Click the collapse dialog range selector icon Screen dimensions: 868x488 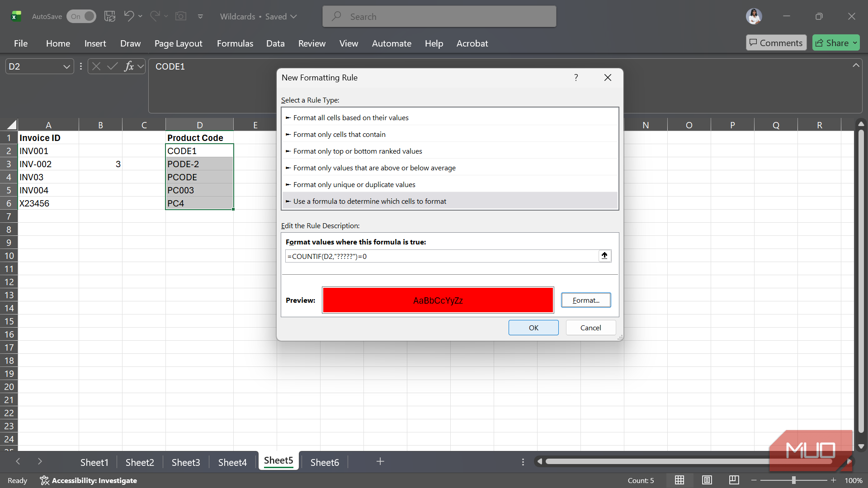(x=604, y=256)
